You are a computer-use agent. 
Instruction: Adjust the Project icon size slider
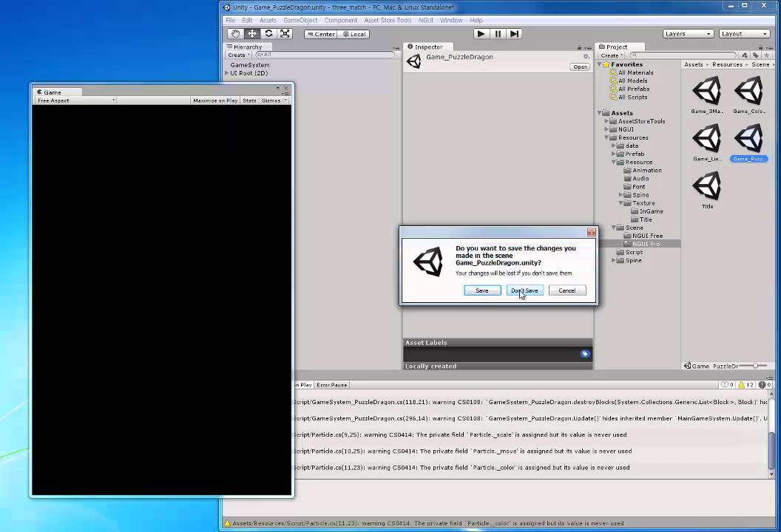(755, 366)
